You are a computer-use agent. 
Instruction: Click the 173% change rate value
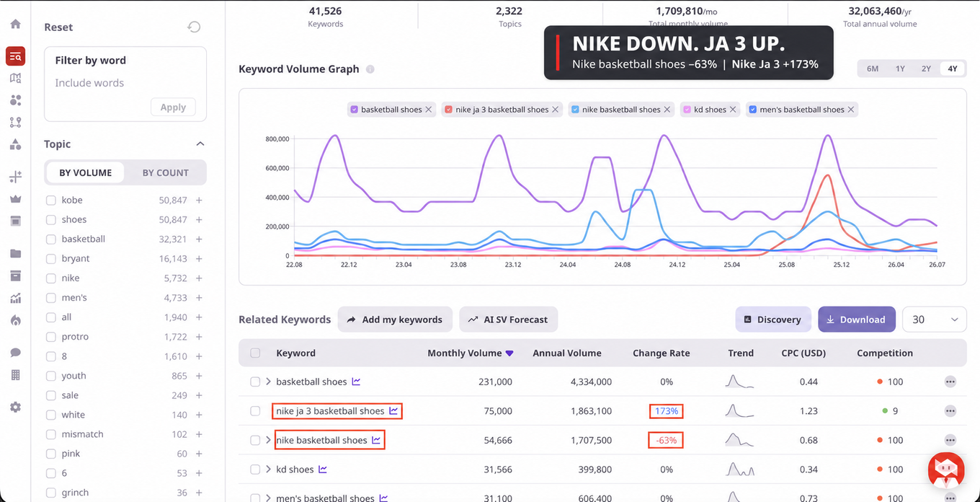(667, 411)
